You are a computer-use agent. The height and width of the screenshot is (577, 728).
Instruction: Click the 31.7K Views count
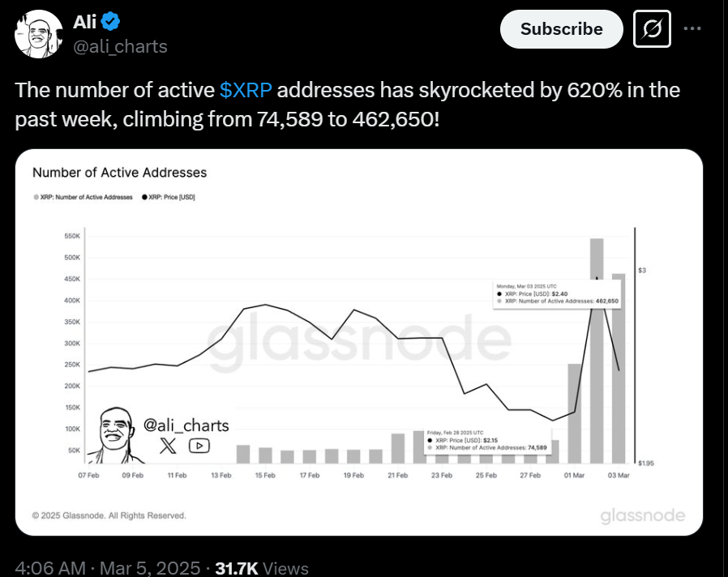tap(262, 568)
